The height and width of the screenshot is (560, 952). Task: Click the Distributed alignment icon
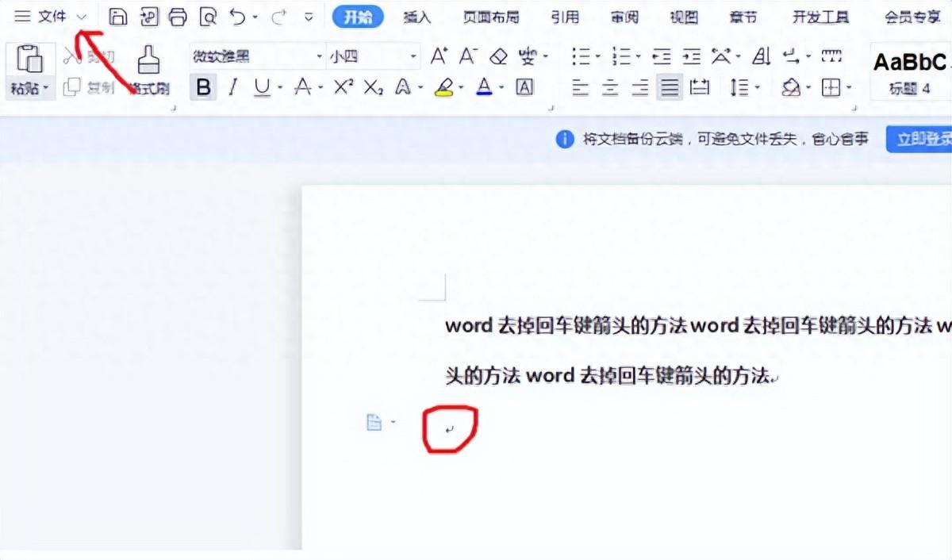point(699,87)
